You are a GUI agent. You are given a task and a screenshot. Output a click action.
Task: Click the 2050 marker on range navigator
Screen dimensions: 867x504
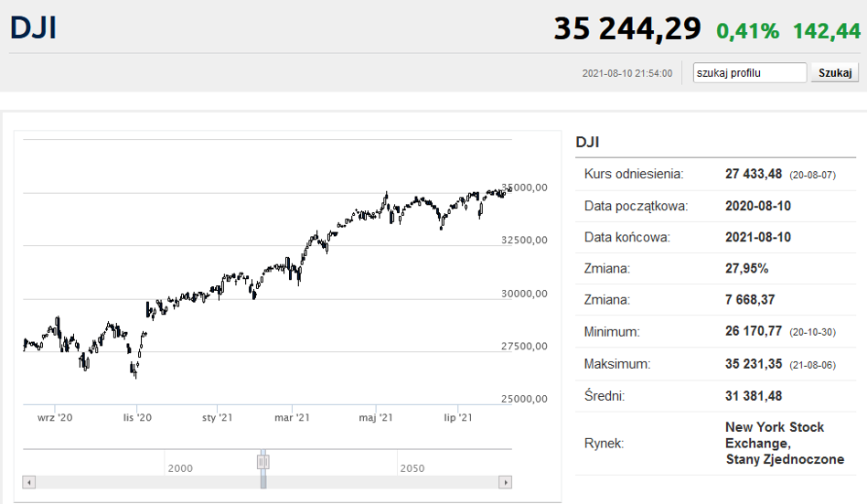tap(412, 468)
